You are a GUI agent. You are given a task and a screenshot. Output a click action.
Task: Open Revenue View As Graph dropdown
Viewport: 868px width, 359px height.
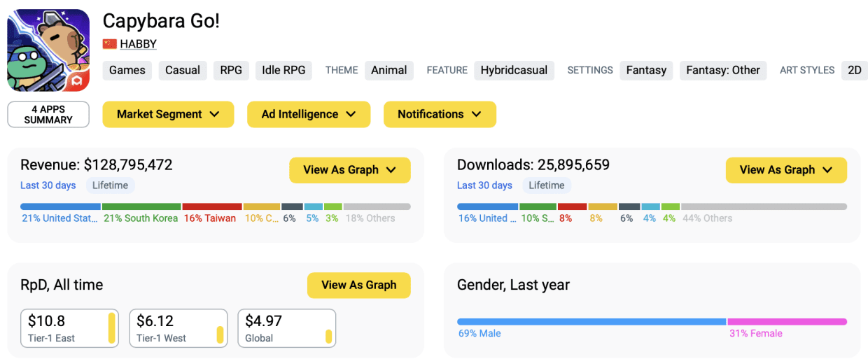[x=350, y=170]
